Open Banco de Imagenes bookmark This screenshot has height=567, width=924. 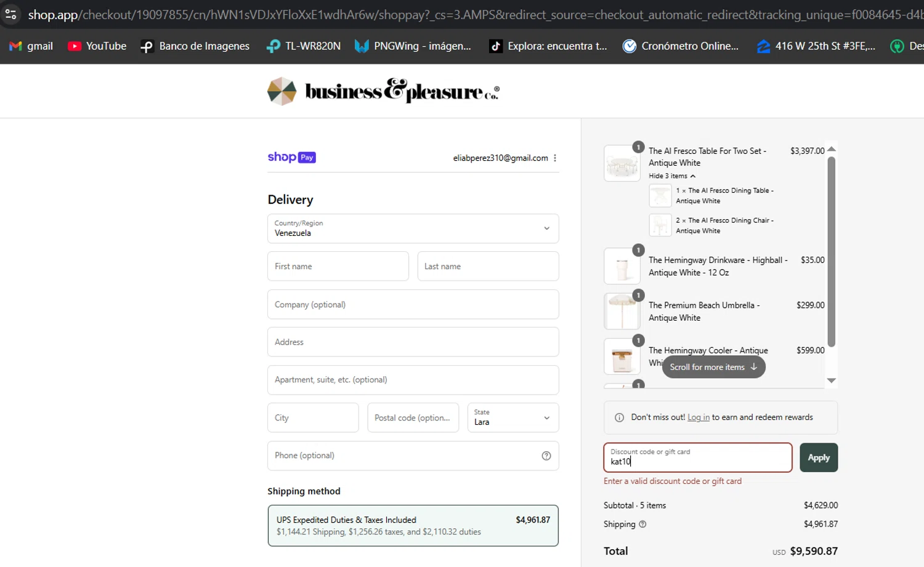click(x=195, y=46)
